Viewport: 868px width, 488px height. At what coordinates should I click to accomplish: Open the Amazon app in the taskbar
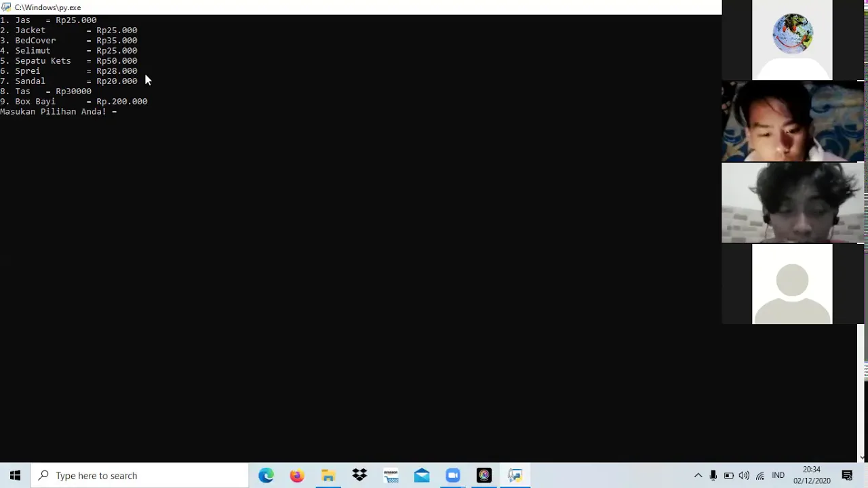pos(391,476)
